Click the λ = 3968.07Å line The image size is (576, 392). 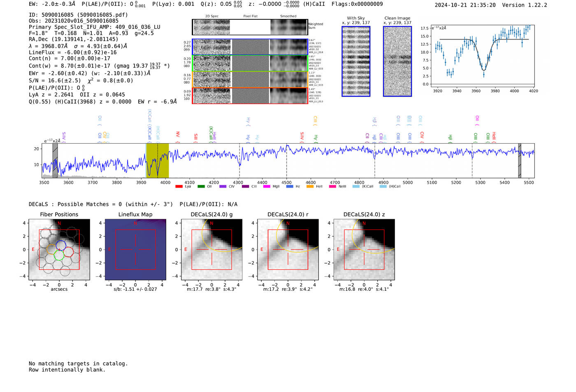(78, 46)
